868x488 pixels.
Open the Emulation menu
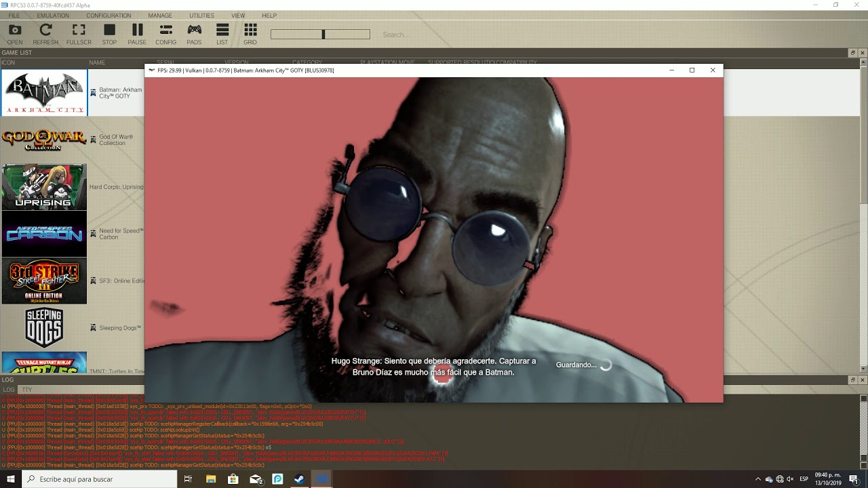coord(53,16)
